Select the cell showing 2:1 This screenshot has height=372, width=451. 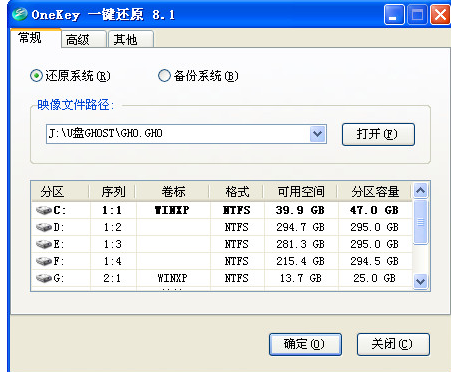pos(113,278)
